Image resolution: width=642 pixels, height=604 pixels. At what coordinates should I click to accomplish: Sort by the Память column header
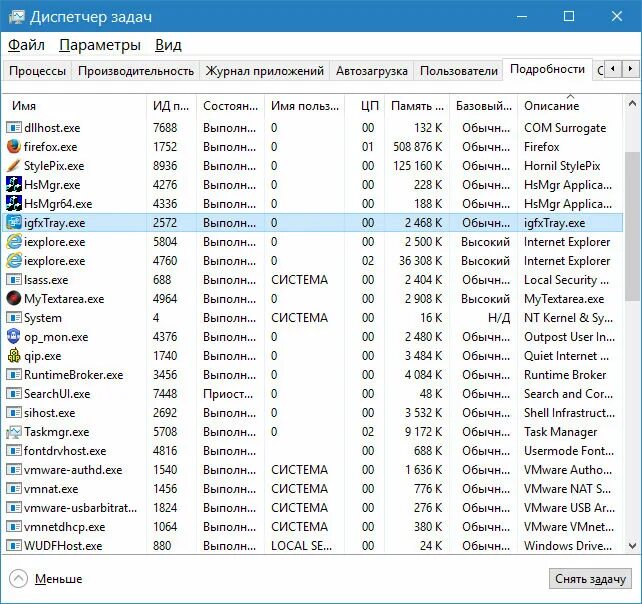(417, 106)
